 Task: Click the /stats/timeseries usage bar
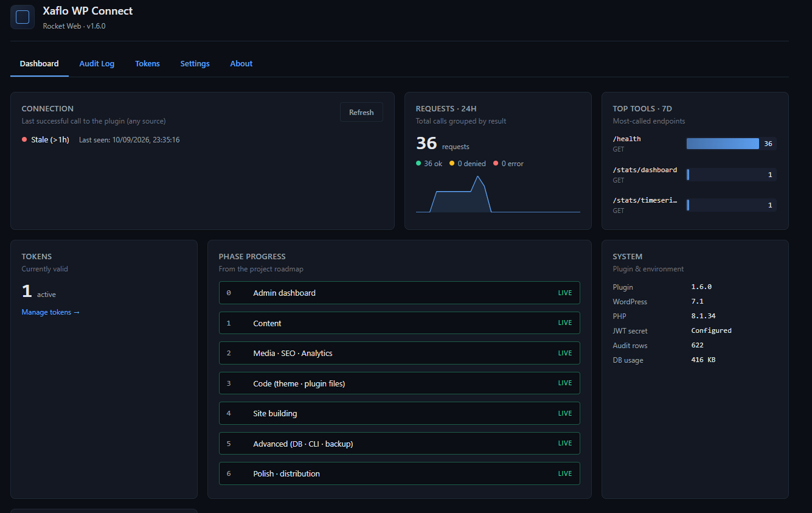coord(732,205)
